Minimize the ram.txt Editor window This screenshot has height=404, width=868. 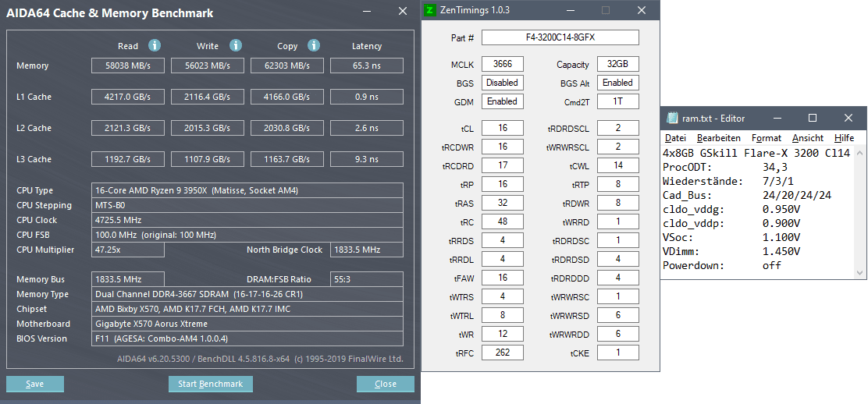(x=777, y=118)
